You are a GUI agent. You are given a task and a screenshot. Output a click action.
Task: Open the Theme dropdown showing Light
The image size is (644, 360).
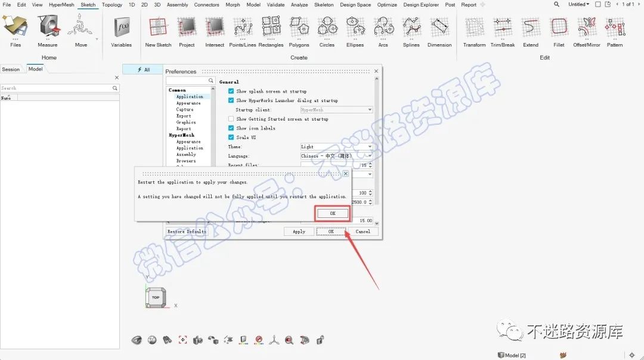(336, 147)
